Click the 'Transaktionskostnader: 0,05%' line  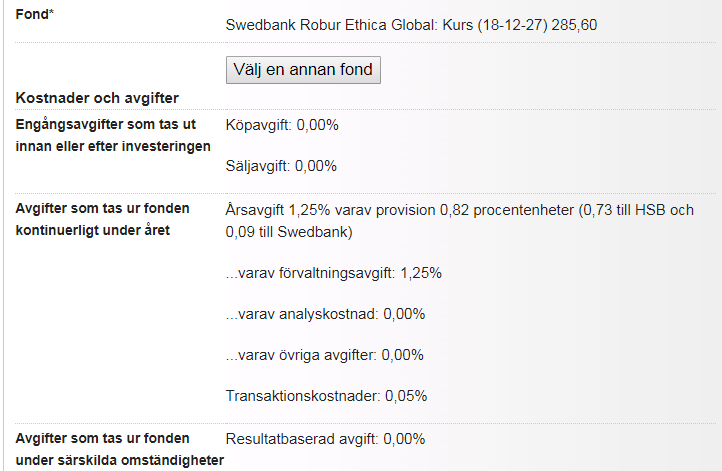coord(326,396)
